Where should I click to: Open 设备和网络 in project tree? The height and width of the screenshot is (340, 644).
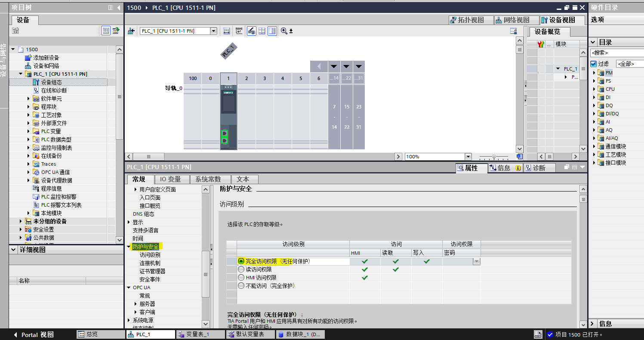(x=46, y=66)
